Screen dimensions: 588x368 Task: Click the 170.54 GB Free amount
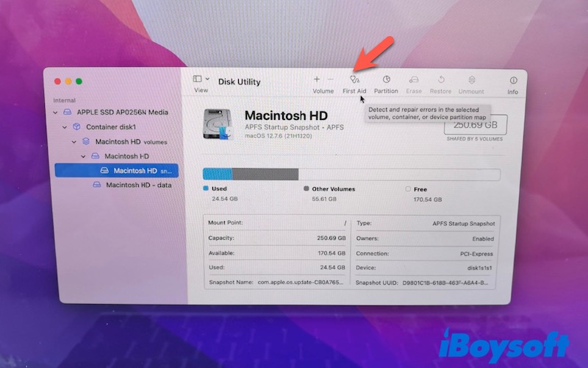[x=428, y=199]
